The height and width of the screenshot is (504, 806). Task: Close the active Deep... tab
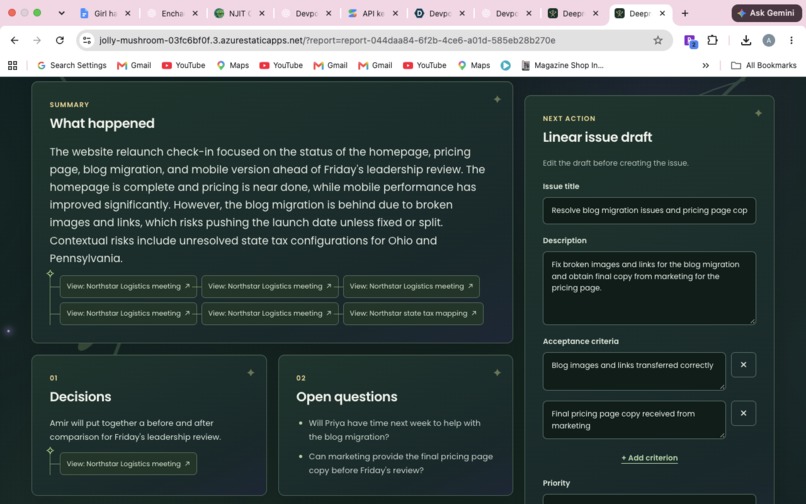[663, 13]
